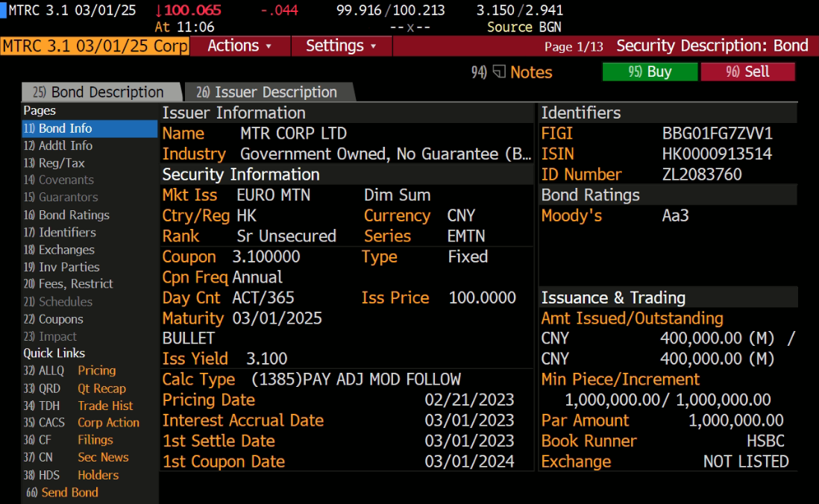Click the Notes page icon
Viewport: 819px width, 504px height.
tap(499, 72)
